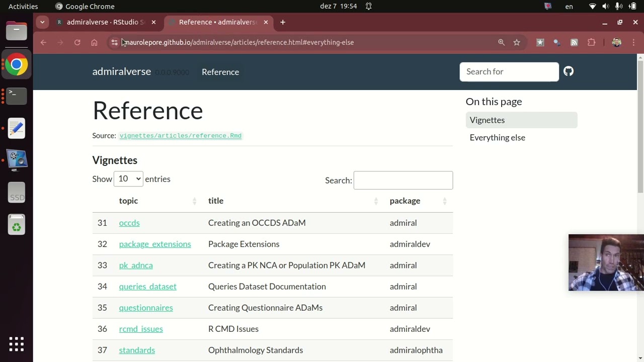Bookmark this page with the star
Viewport: 644px width, 362px height.
[517, 42]
